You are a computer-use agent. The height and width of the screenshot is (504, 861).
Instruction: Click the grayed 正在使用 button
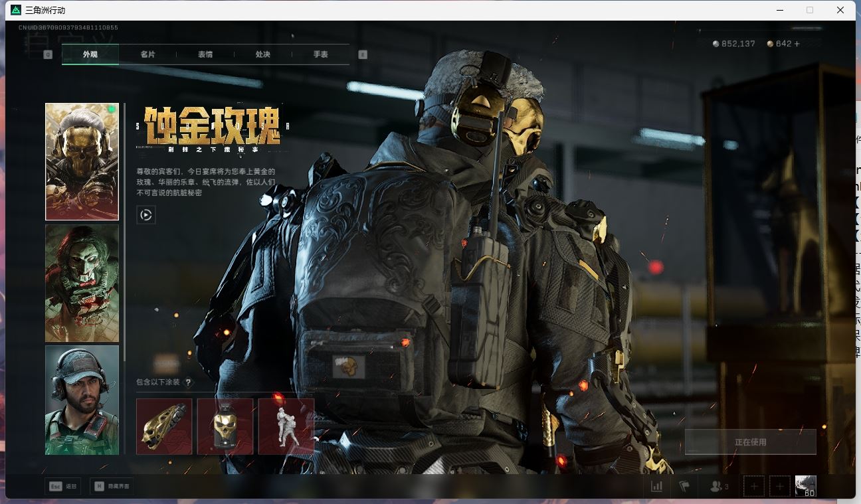750,442
